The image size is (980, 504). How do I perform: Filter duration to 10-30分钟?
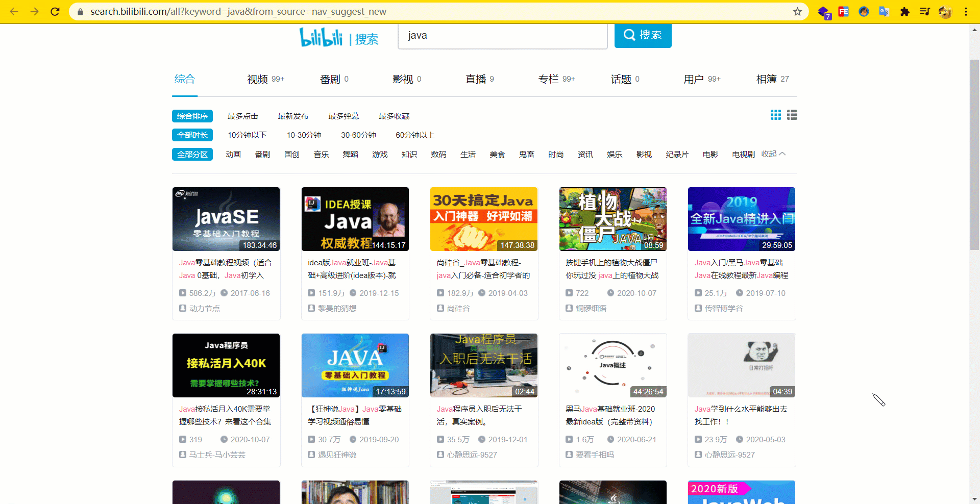tap(304, 135)
